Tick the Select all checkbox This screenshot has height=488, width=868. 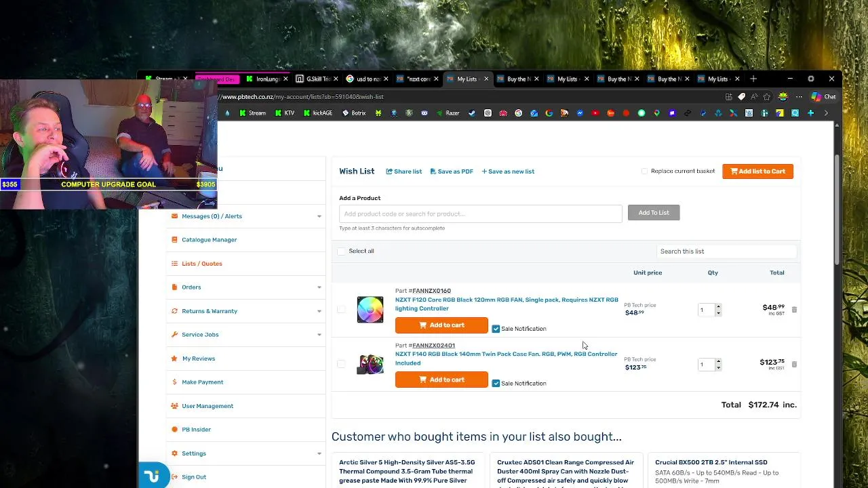click(341, 251)
